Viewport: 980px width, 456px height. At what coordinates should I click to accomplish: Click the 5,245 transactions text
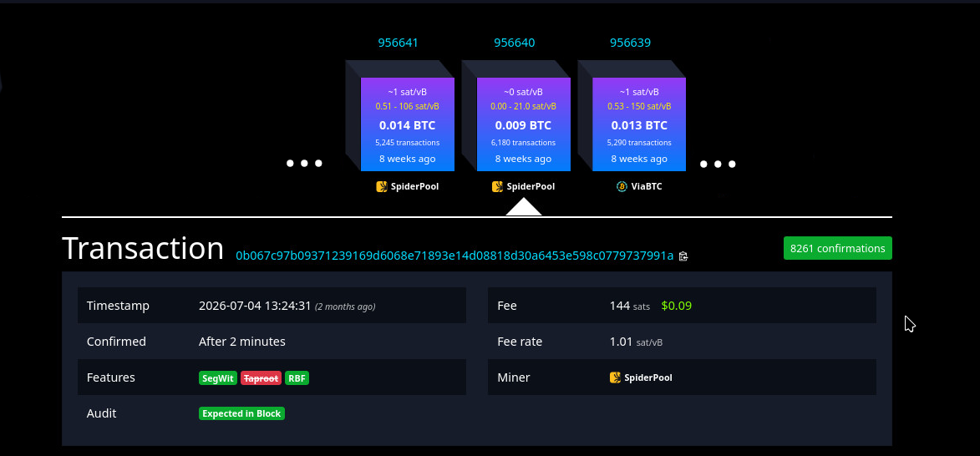click(408, 143)
